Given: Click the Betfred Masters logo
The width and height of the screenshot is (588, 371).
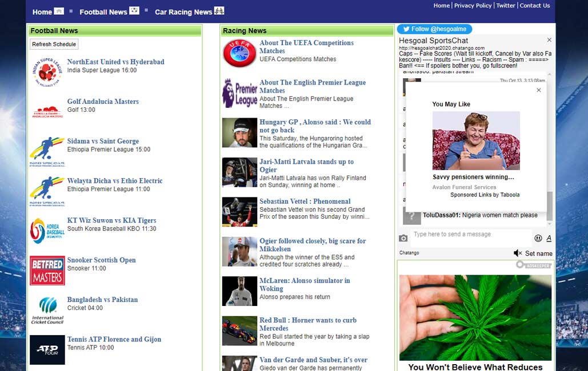Looking at the screenshot, I should coord(47,271).
